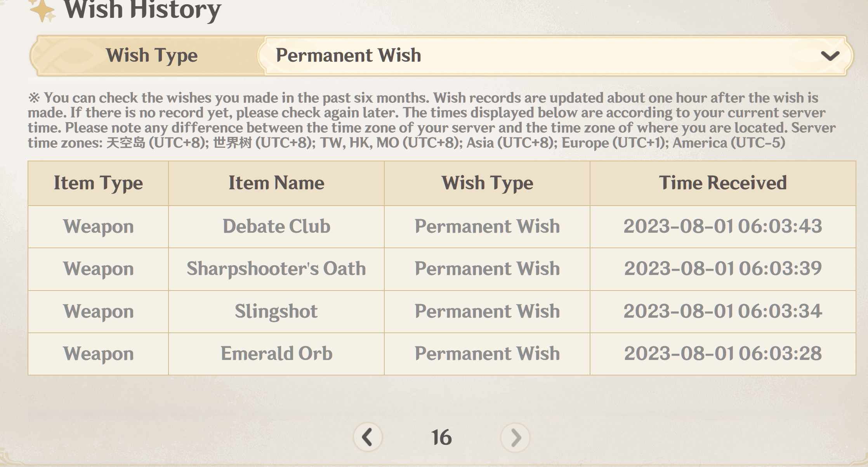Click the server time zones notice text

tap(427, 120)
